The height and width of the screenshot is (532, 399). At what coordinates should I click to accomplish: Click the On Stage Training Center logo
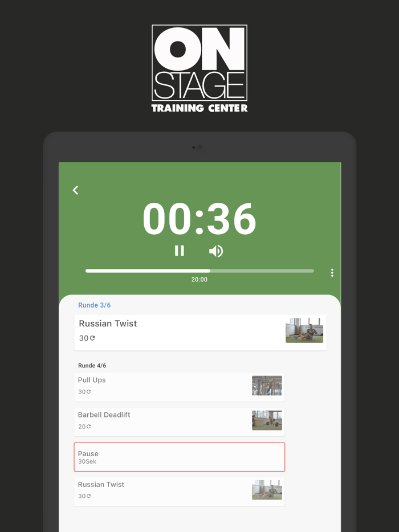point(199,68)
